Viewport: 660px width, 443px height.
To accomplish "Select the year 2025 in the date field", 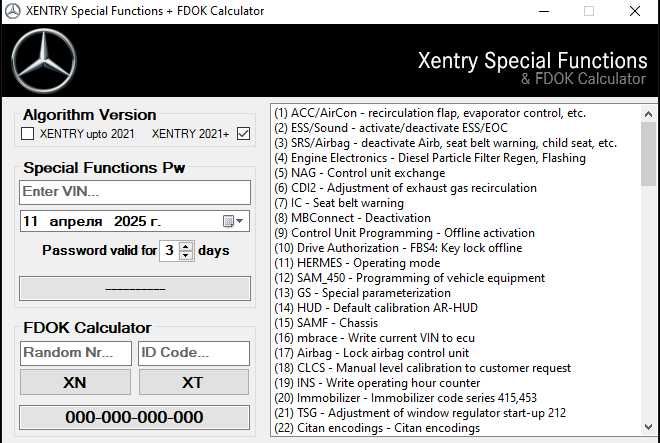I will coord(130,221).
